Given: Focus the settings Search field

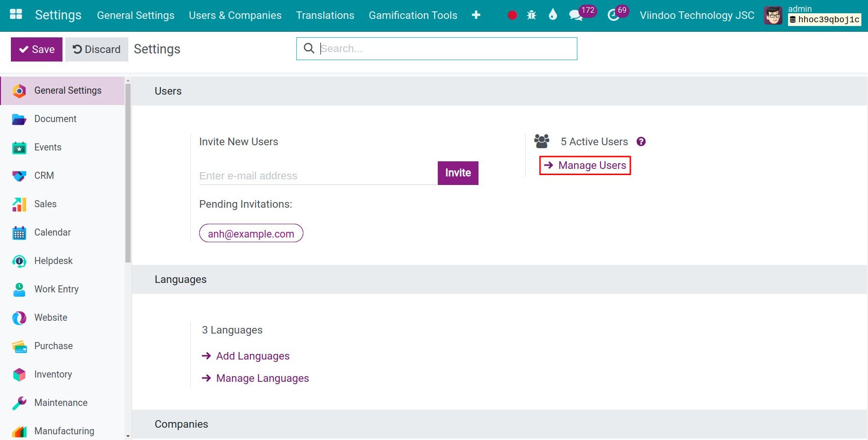Looking at the screenshot, I should 437,49.
